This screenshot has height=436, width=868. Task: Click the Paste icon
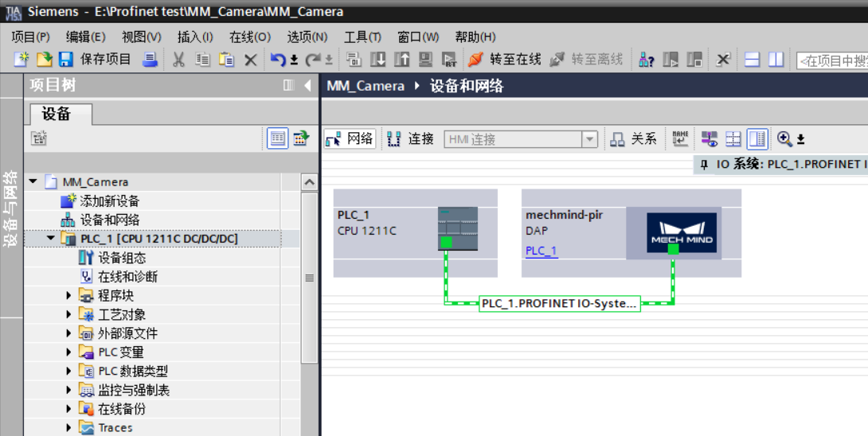point(226,59)
